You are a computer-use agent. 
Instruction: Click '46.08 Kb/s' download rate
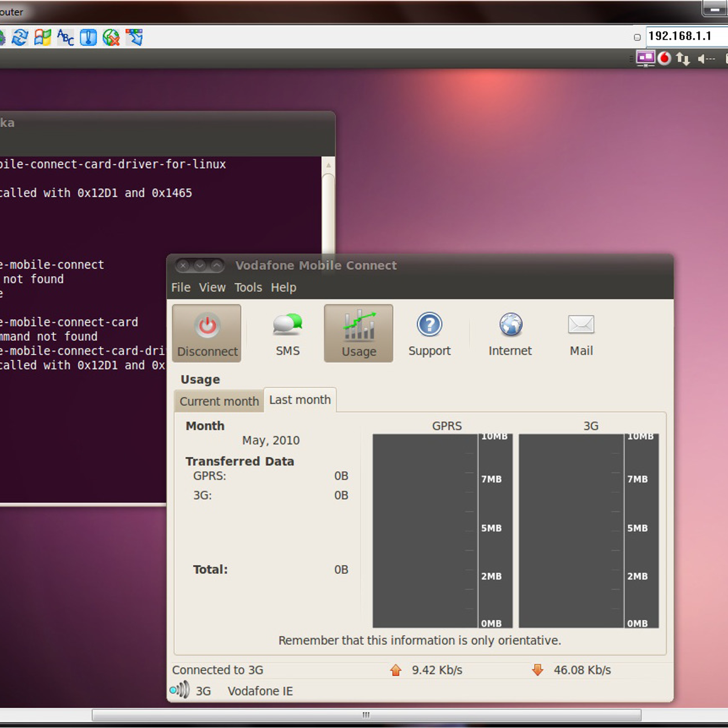tap(582, 670)
